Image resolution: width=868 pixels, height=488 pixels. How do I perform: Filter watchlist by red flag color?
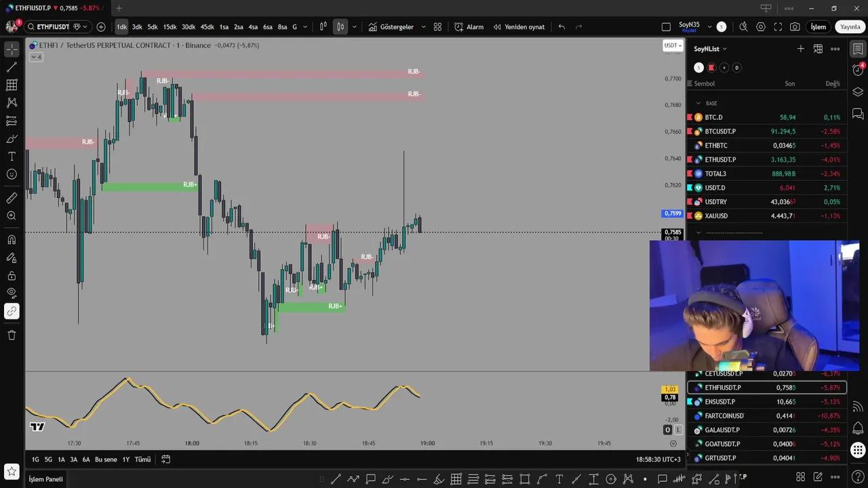click(x=711, y=68)
